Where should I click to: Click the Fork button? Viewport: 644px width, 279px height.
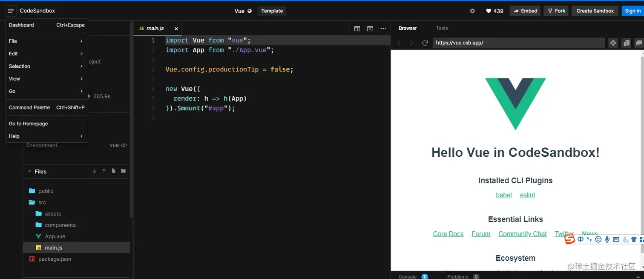(x=556, y=11)
